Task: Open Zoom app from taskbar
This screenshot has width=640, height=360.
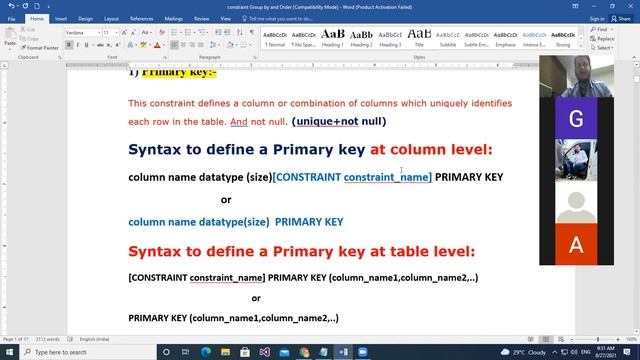Action: pyautogui.click(x=362, y=352)
